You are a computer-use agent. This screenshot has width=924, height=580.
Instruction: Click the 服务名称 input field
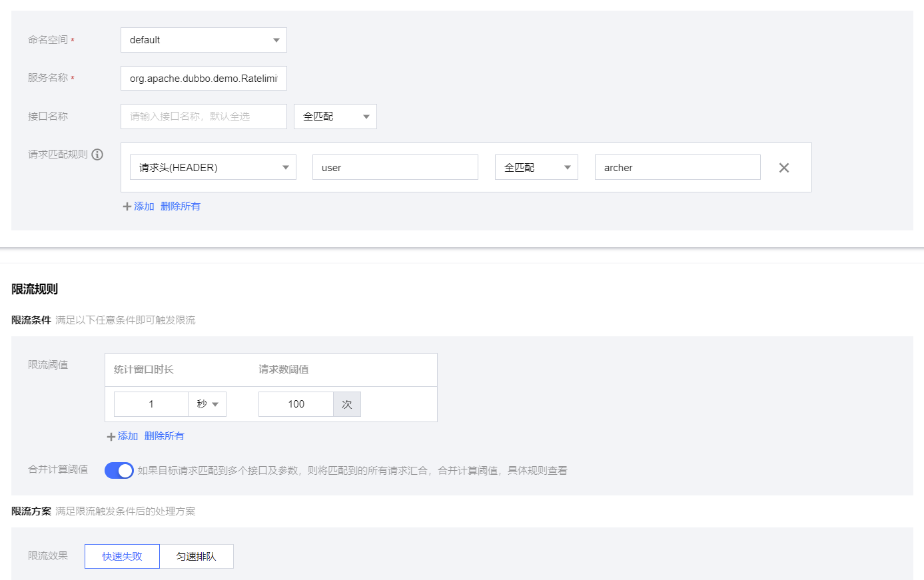click(203, 79)
